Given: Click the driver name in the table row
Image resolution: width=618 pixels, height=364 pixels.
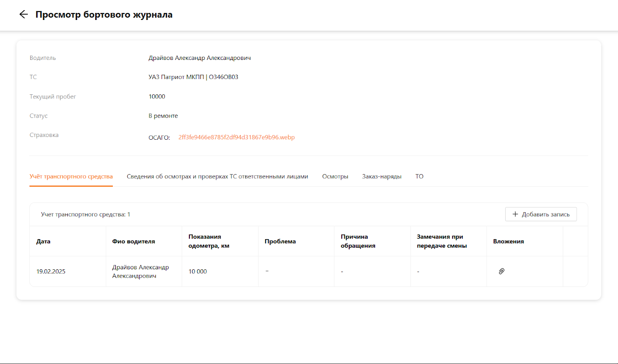Looking at the screenshot, I should pyautogui.click(x=140, y=272).
